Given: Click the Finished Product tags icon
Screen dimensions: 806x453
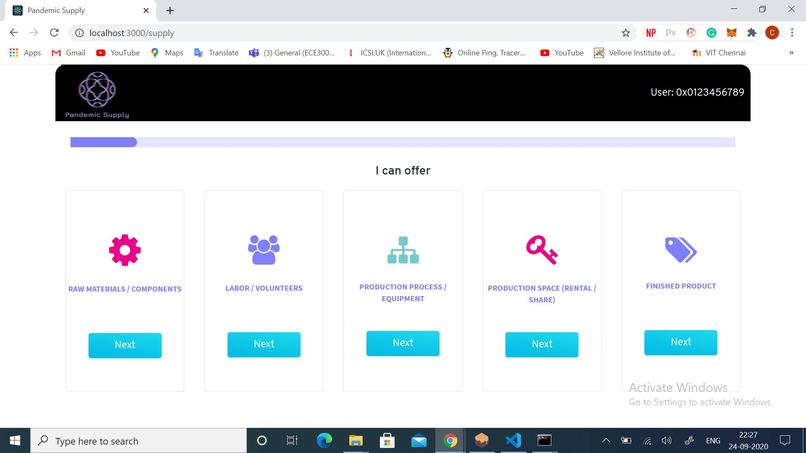Looking at the screenshot, I should point(681,250).
